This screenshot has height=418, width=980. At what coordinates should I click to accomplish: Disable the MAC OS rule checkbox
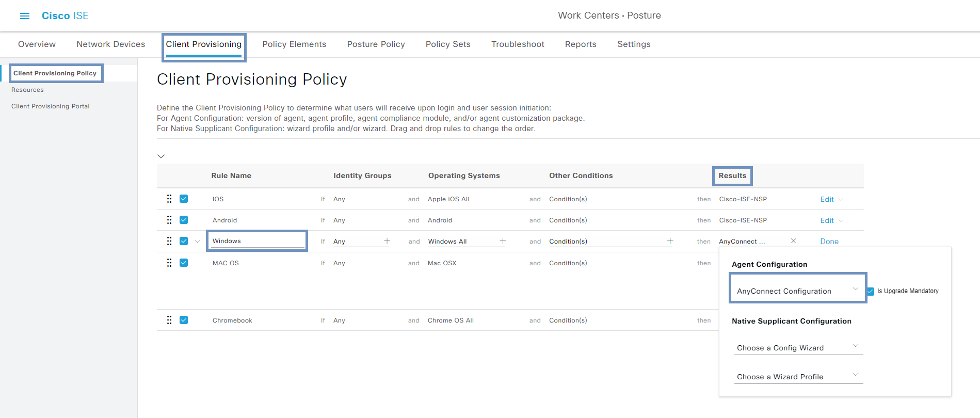coord(184,263)
